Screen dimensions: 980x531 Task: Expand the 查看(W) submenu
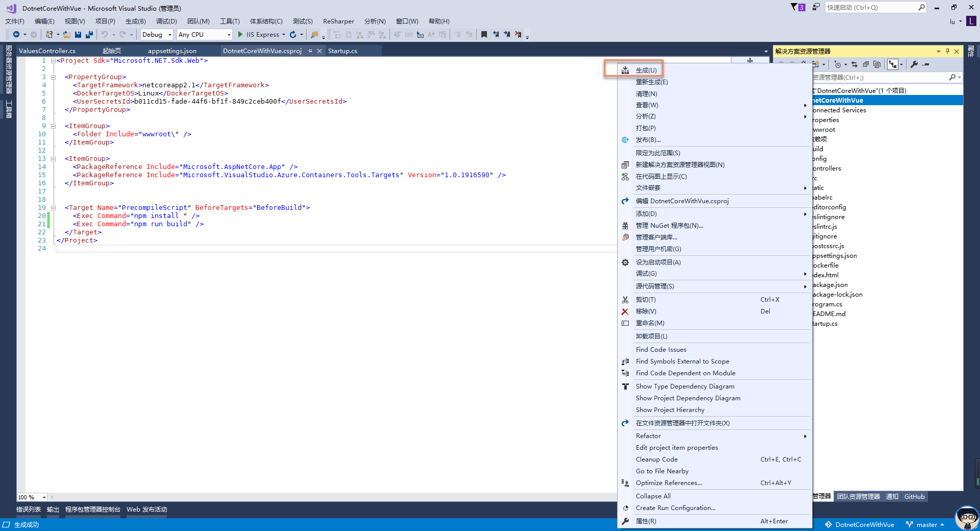[x=715, y=105]
